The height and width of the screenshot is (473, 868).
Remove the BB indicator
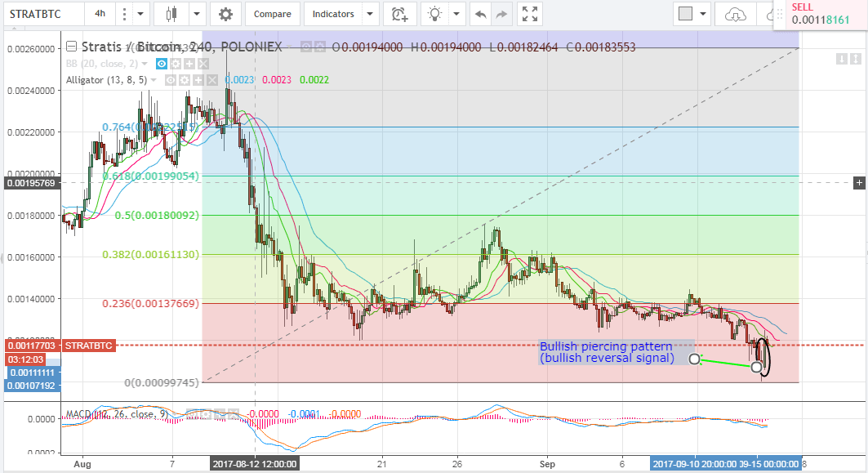pos(203,64)
